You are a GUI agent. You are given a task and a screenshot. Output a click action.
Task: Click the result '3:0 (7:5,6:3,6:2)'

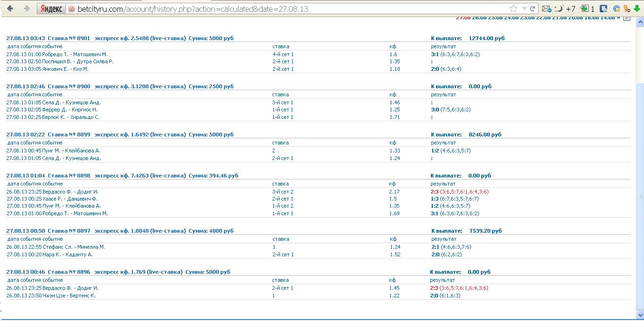point(451,110)
